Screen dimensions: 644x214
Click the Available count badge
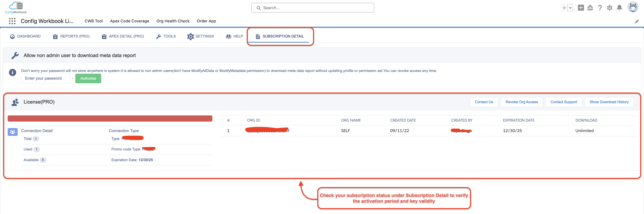click(x=43, y=160)
